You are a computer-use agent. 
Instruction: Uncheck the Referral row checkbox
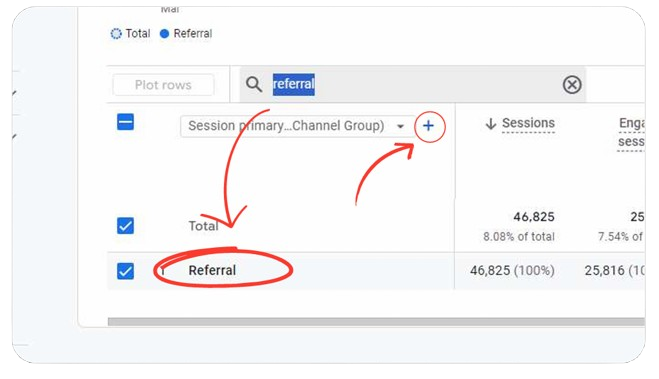[125, 271]
